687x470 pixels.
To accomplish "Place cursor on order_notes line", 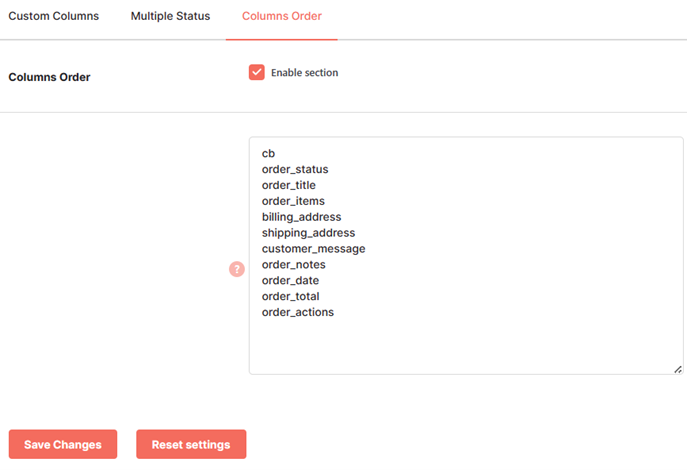I will click(x=294, y=265).
